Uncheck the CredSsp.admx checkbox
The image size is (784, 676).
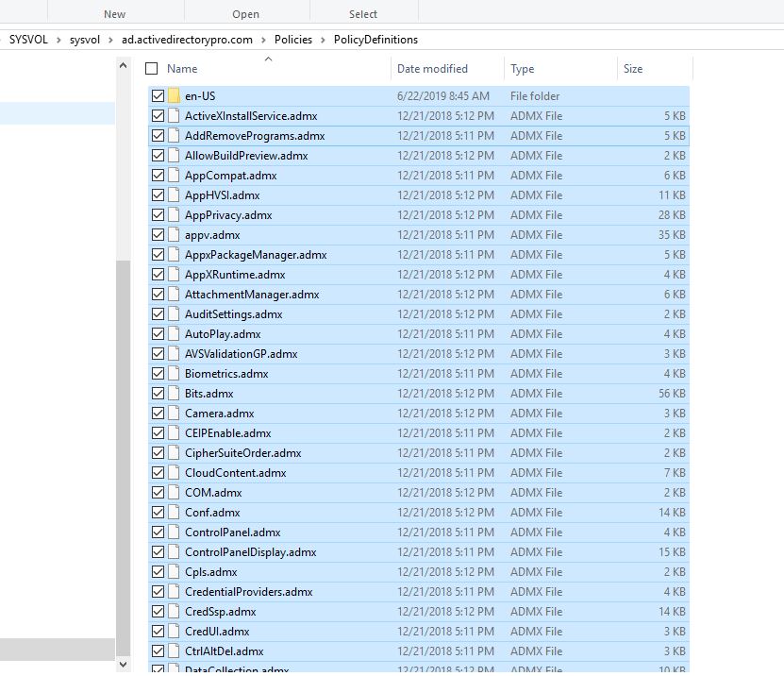tap(158, 612)
